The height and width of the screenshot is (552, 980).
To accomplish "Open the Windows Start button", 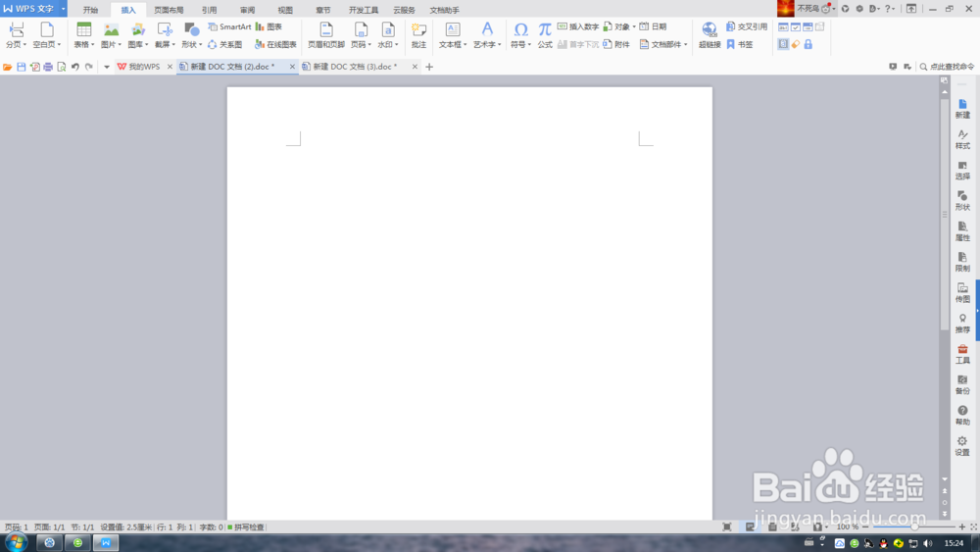I will (17, 542).
